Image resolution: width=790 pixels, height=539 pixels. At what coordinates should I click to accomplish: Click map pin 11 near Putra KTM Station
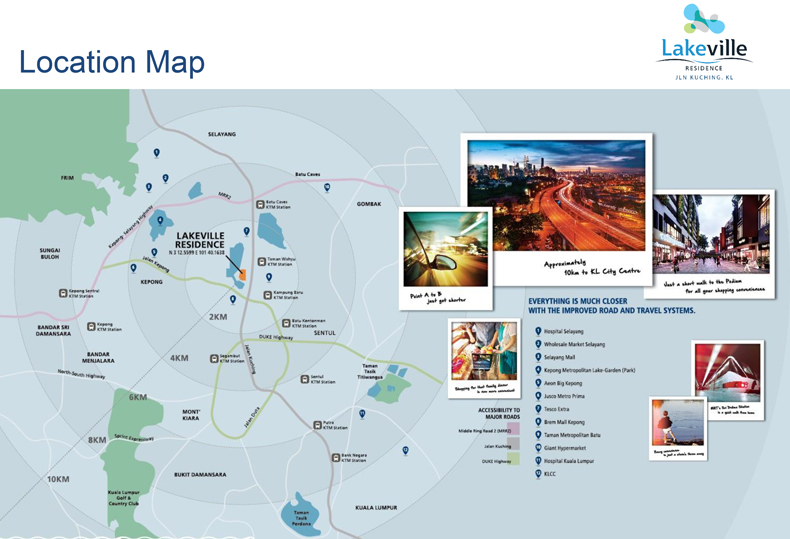[x=362, y=414]
